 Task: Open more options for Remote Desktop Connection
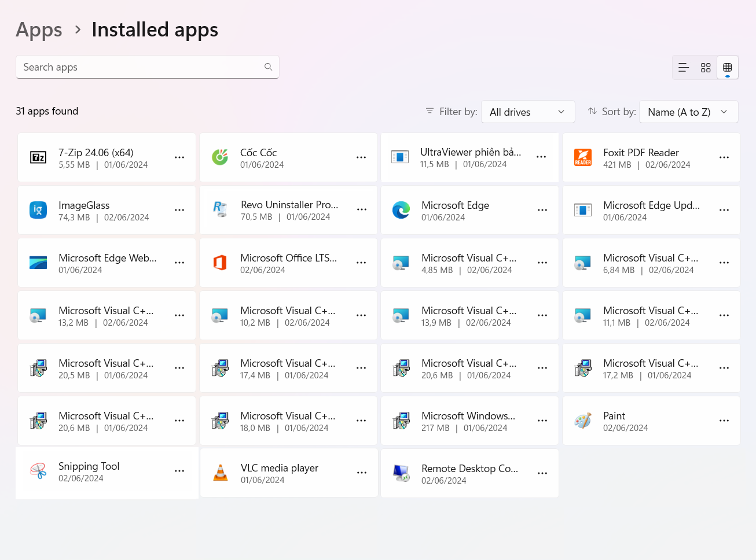tap(542, 473)
